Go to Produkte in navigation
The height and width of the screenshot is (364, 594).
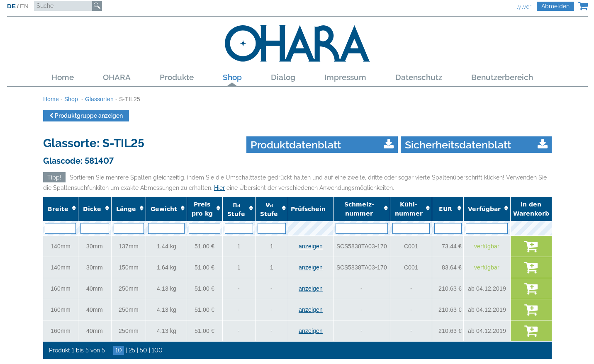click(x=177, y=78)
